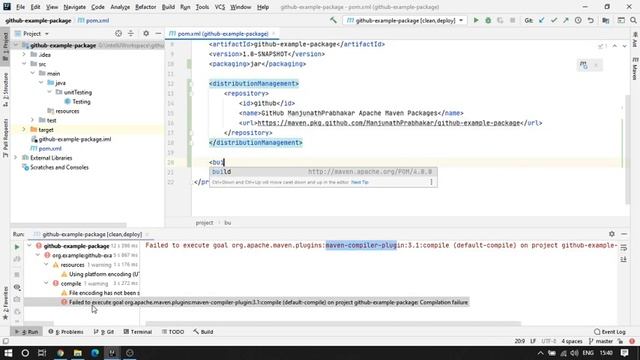
Task: Rerun using green play in Run panel
Action: point(17,247)
